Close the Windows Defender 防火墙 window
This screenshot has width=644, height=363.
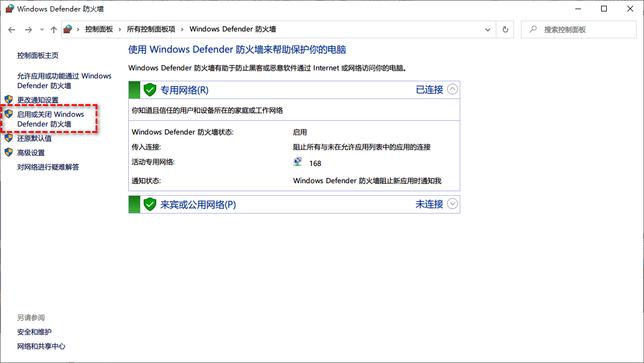pyautogui.click(x=630, y=9)
